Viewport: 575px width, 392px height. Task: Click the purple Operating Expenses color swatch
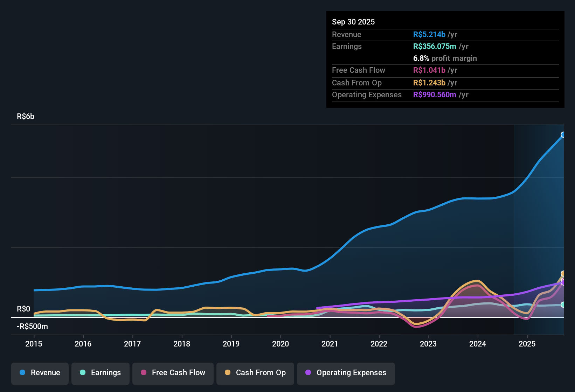tap(308, 373)
